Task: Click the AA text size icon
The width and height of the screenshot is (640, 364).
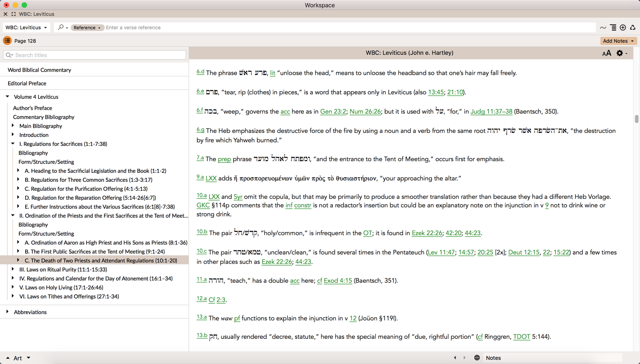Action: tap(607, 53)
